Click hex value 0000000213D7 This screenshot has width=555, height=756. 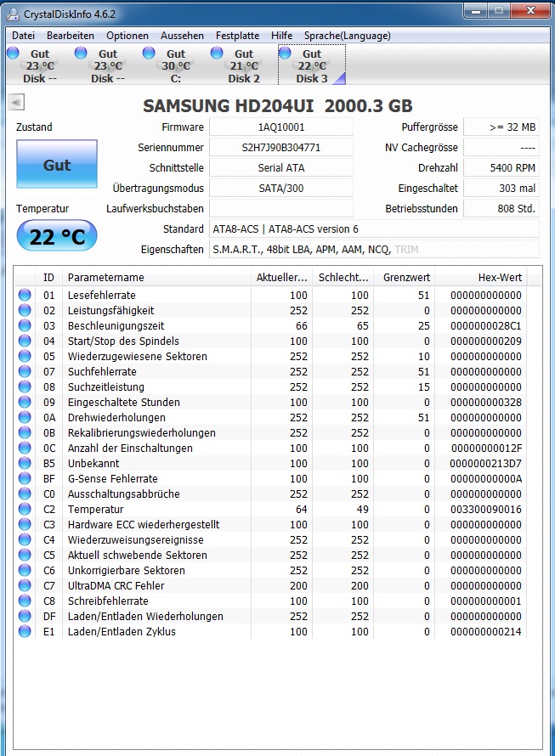point(486,463)
